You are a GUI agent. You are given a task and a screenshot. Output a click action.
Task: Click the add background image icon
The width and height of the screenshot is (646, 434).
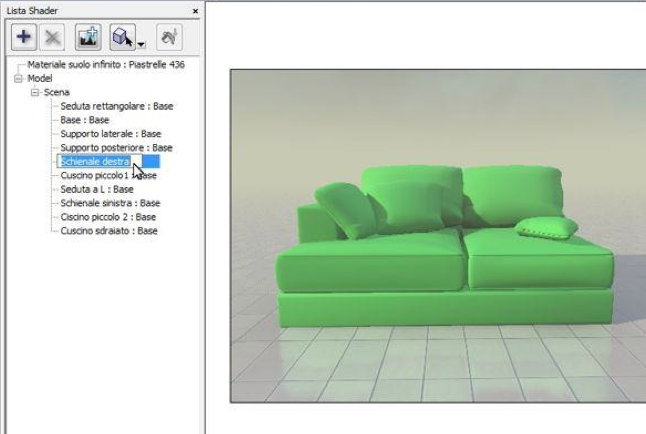[89, 37]
